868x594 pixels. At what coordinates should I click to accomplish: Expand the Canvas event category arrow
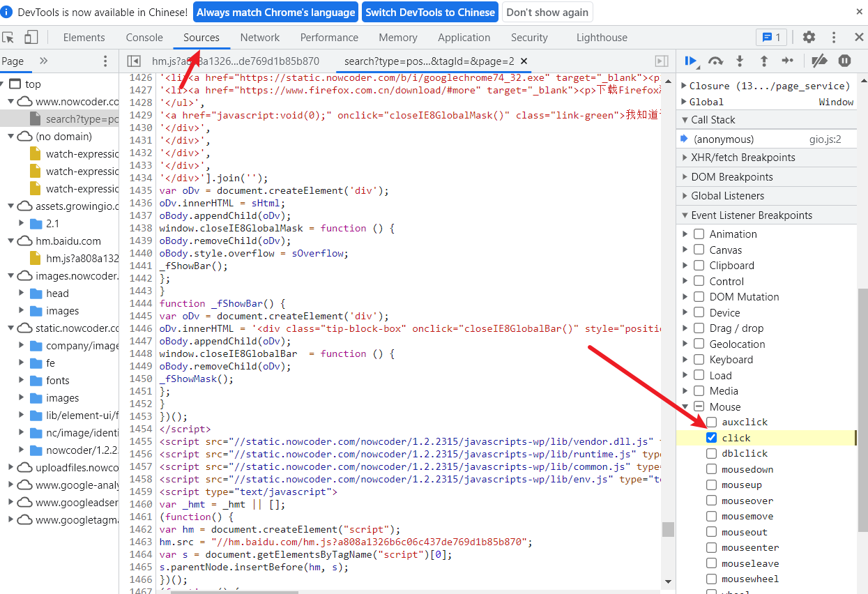click(685, 250)
